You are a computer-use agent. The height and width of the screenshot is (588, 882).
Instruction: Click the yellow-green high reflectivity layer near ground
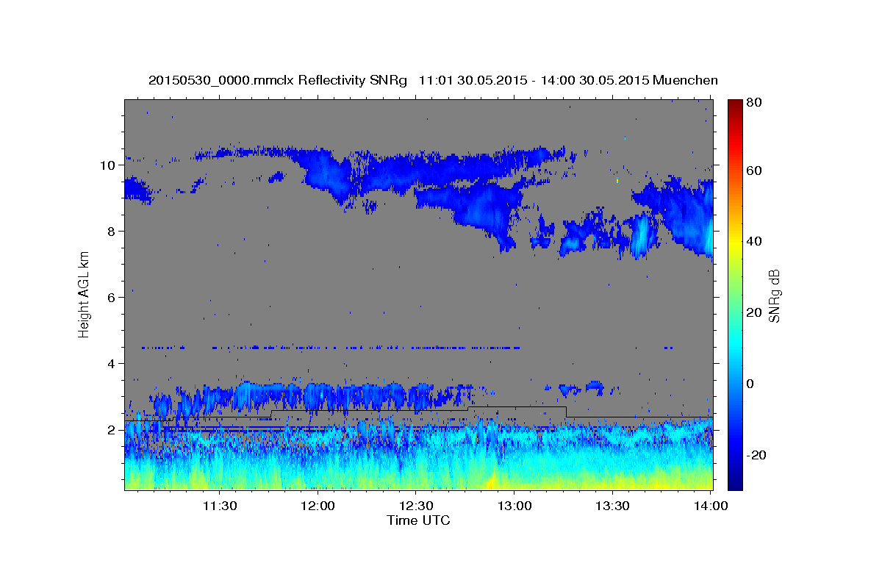[x=419, y=479]
